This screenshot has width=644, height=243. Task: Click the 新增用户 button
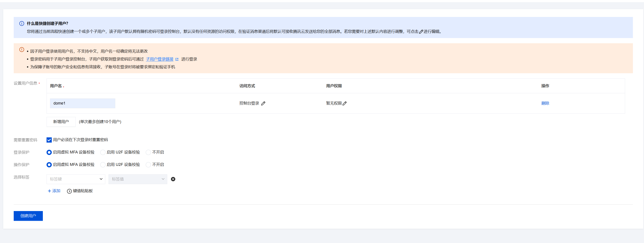[61, 122]
